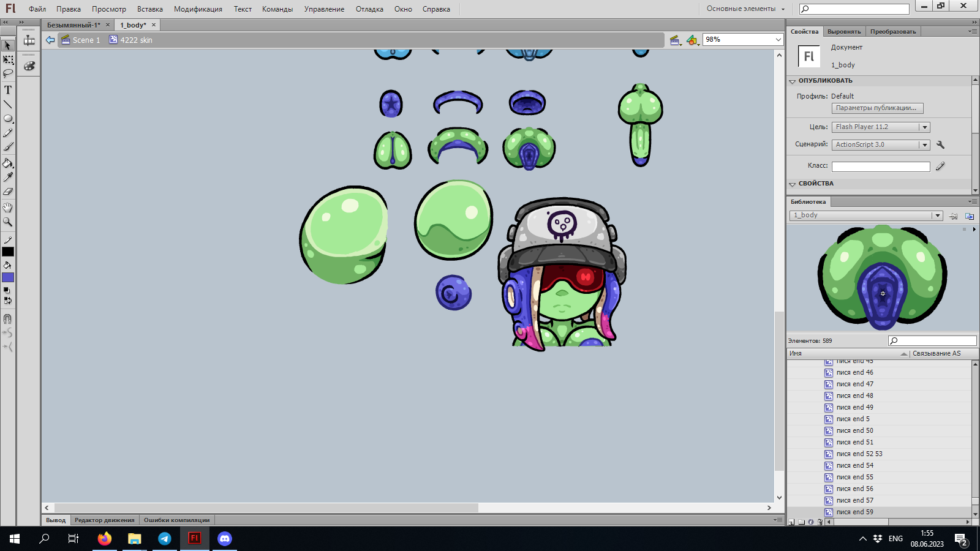Toggle Snap to Objects magnet
980x551 pixels.
[x=7, y=319]
